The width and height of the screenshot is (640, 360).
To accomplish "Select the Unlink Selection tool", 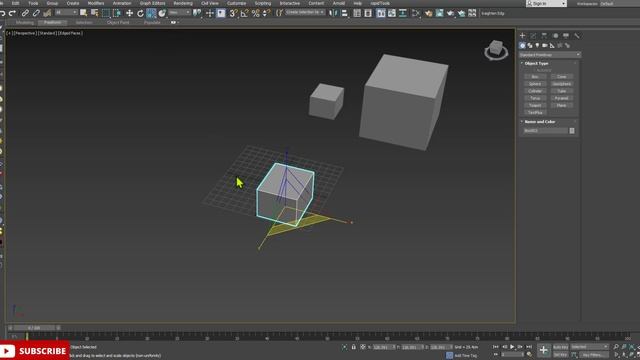I will tap(36, 13).
